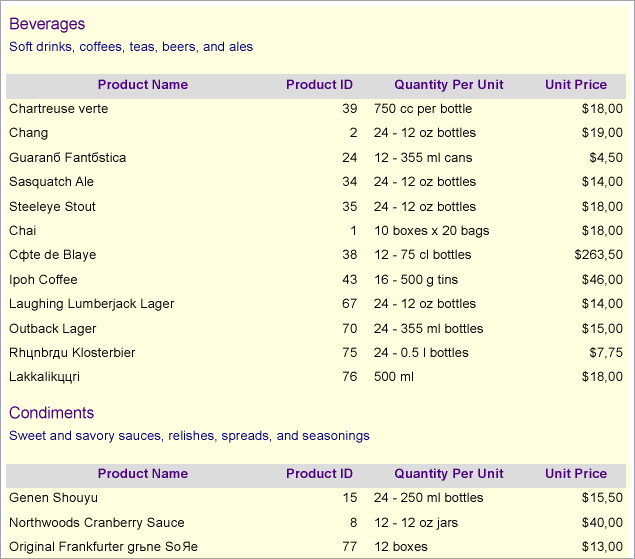Select the 'Ipoh Coffee' product name
635x559 pixels.
43,280
